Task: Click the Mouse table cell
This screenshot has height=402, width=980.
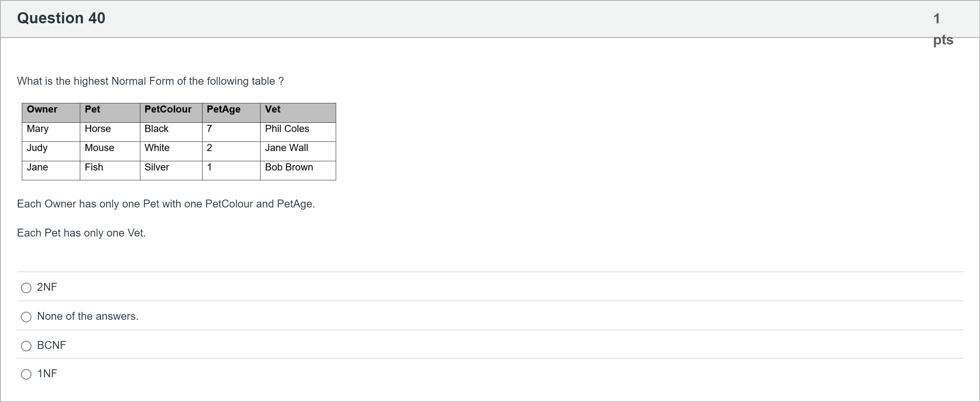Action: click(99, 148)
